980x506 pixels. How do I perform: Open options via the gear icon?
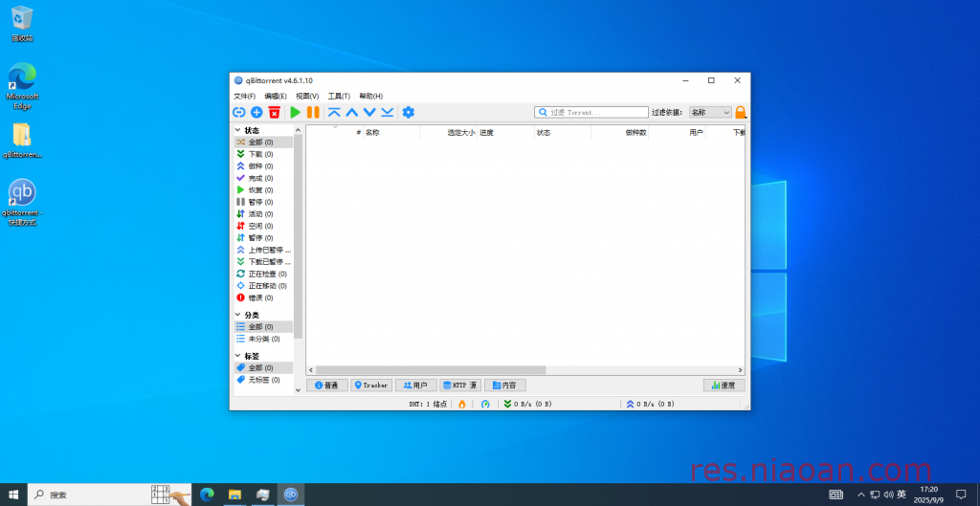point(408,113)
